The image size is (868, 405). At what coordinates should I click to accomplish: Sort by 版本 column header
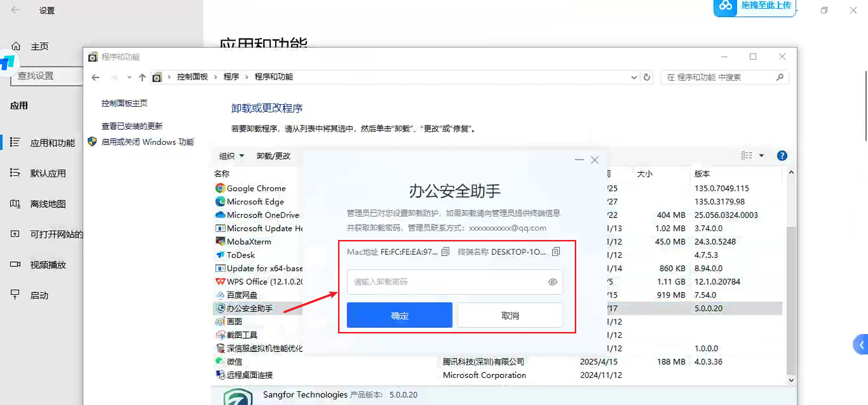[x=702, y=174]
